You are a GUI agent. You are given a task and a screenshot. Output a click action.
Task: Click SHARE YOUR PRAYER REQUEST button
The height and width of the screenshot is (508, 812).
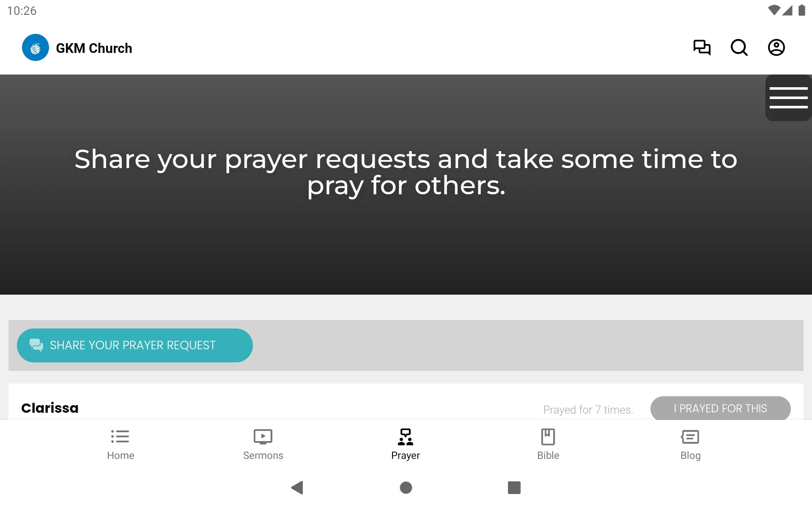pyautogui.click(x=135, y=345)
